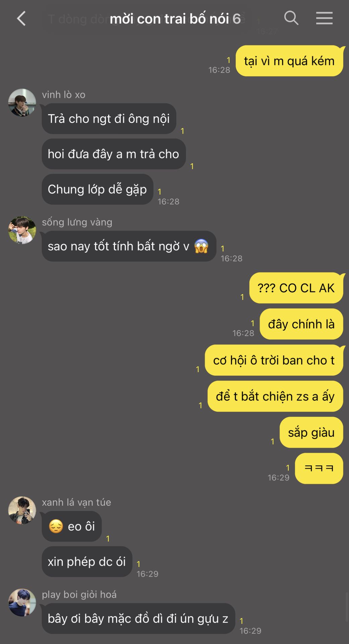Click the sender name 'vinh lò xo'
The width and height of the screenshot is (349, 644).
click(x=64, y=95)
